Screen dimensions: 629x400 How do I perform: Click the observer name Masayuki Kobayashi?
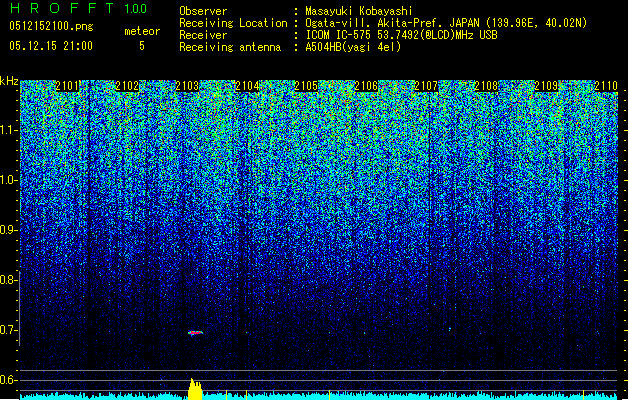coord(359,11)
